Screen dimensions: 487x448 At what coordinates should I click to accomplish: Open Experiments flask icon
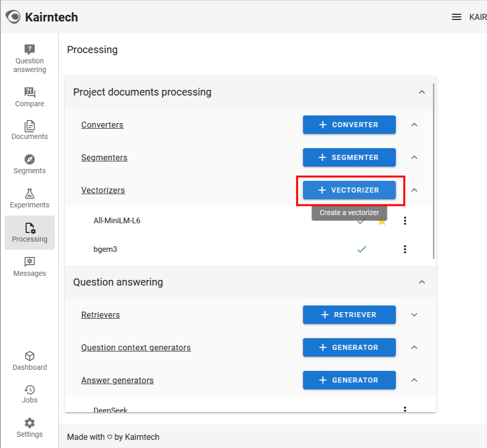point(30,194)
